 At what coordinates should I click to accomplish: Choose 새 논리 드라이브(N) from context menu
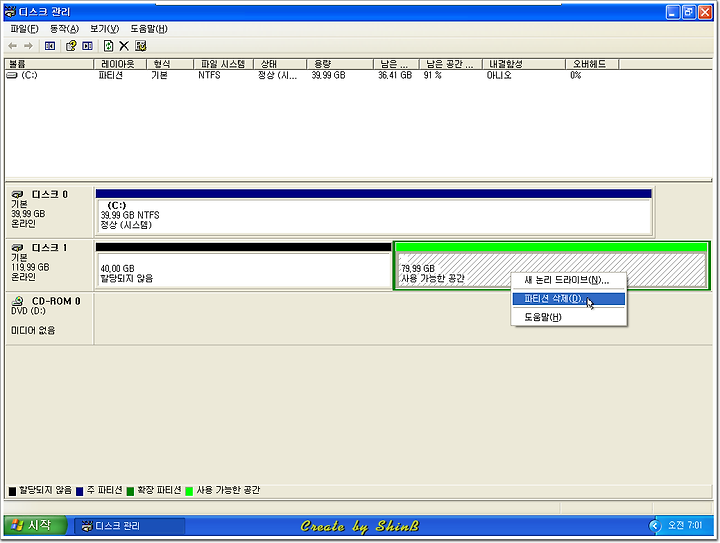568,280
